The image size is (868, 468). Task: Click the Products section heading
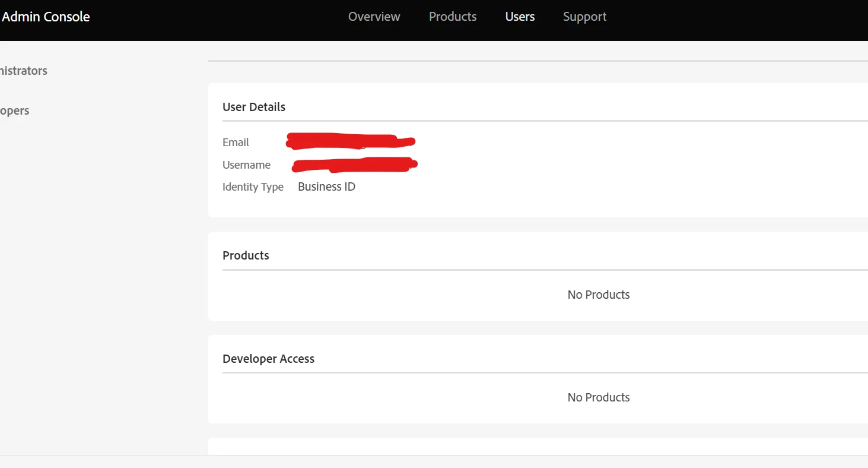(246, 255)
